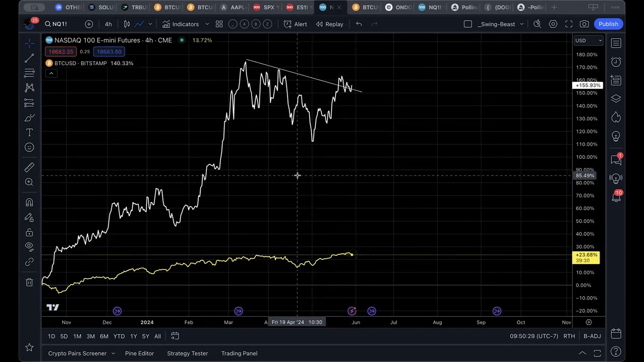
Task: Switch to the ES1! browser tab
Action: click(x=299, y=7)
